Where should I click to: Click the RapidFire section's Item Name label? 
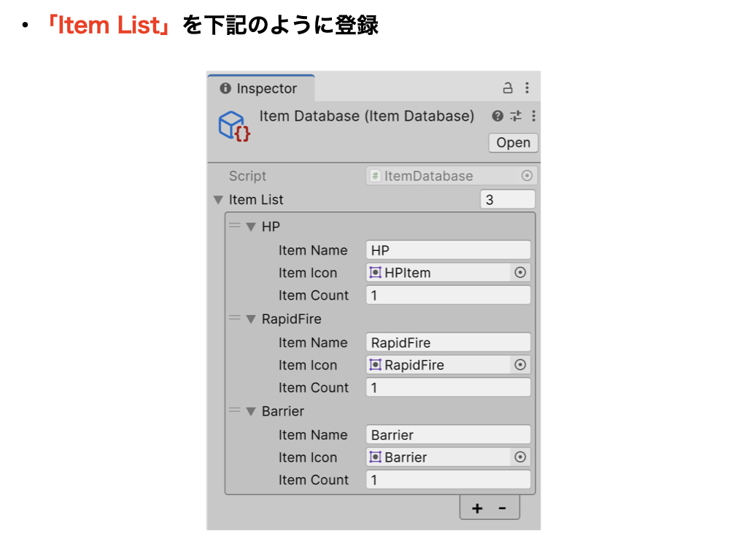313,343
